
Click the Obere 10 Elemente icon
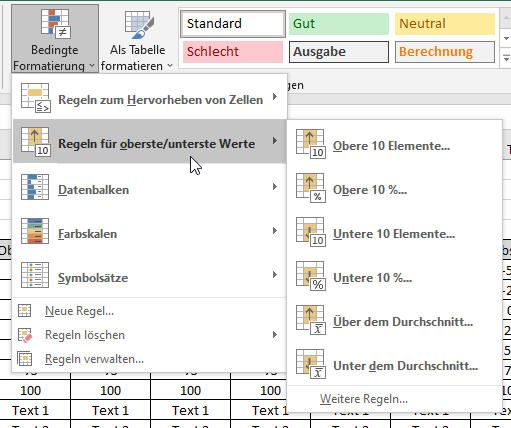[311, 144]
